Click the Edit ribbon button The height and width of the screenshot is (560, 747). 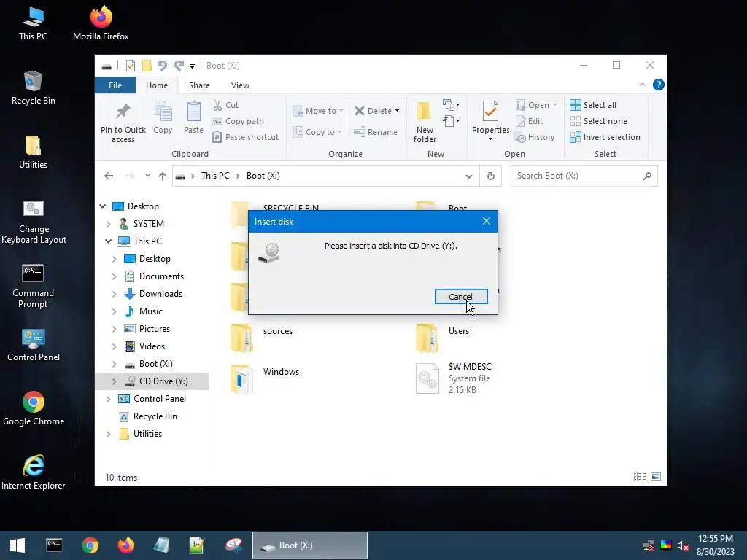coord(529,121)
